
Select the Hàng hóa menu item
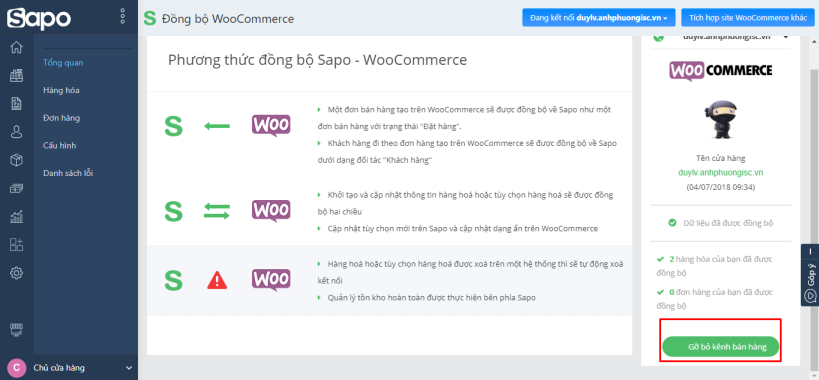tap(61, 90)
